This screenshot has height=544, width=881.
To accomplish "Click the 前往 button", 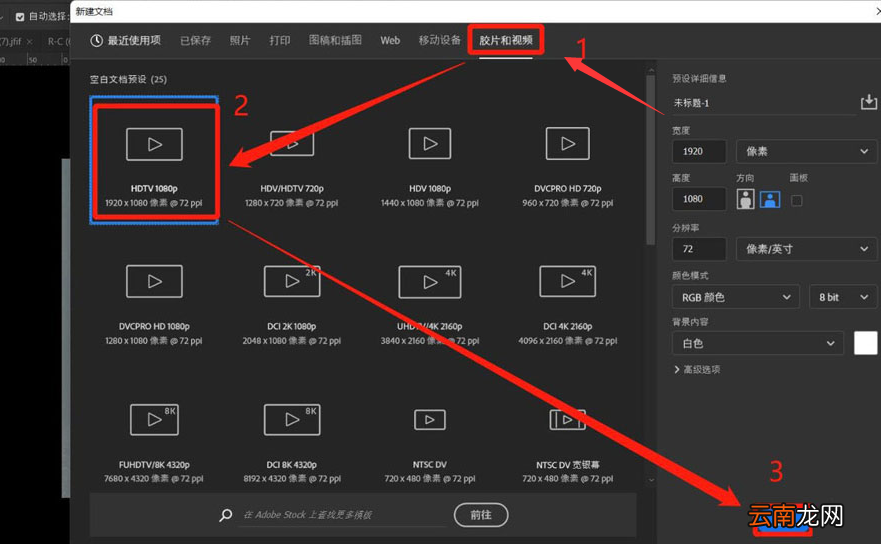I will pos(481,515).
